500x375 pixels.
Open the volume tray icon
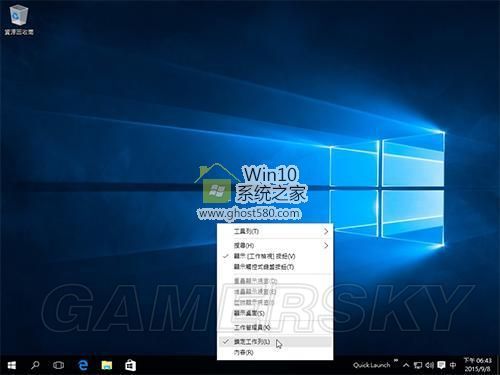(430, 365)
